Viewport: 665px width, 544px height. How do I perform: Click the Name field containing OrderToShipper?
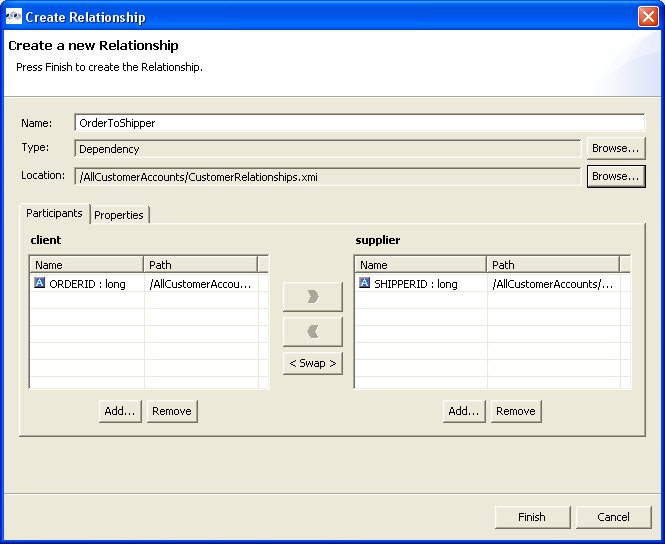pos(359,123)
